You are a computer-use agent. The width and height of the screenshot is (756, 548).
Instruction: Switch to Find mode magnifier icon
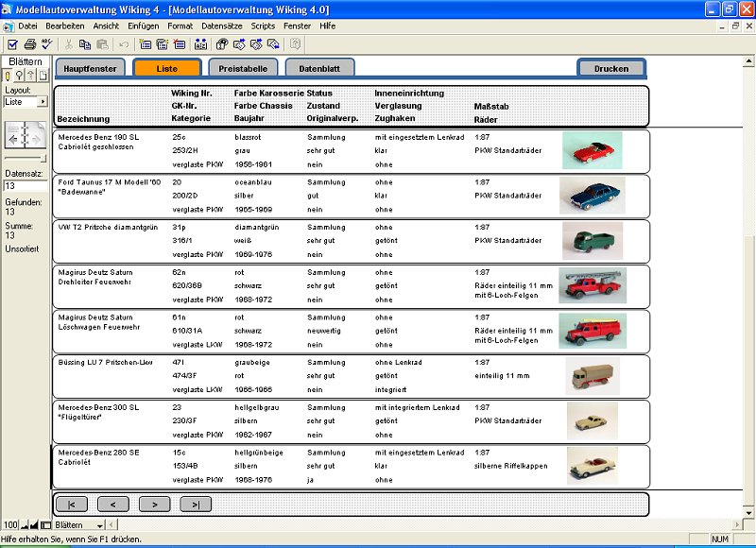[19, 76]
